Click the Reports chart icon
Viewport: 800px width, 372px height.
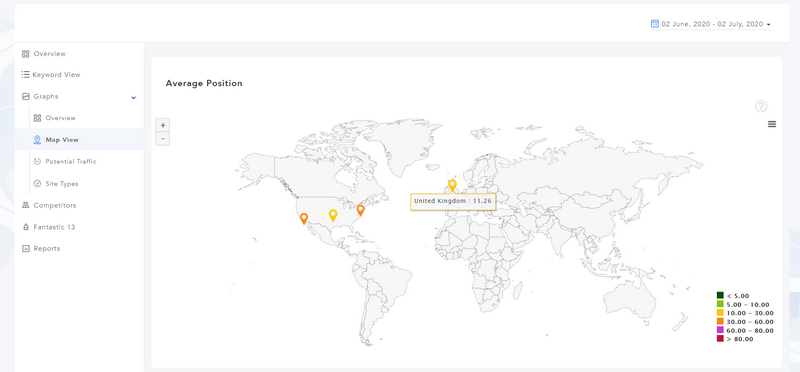[26, 249]
